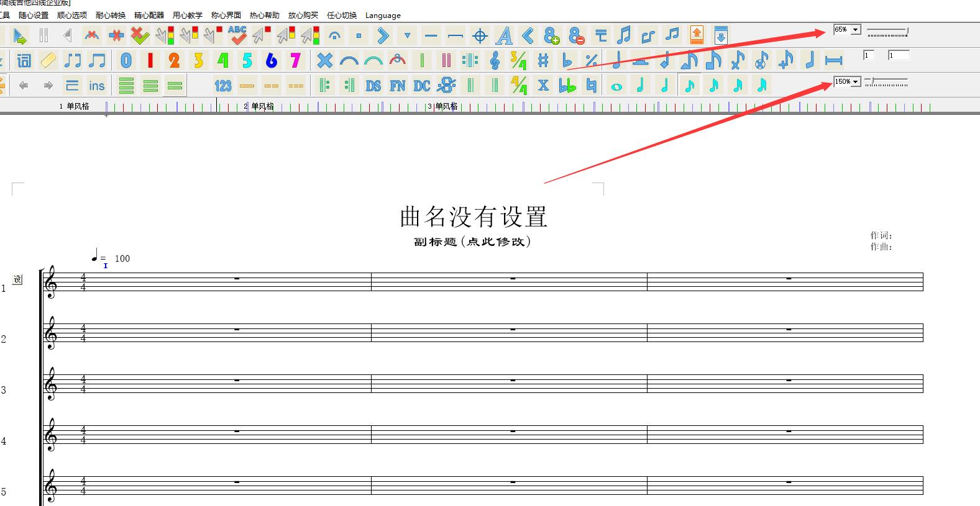Toggle the two-line spacing layout button
The width and height of the screenshot is (980, 506).
pos(175,86)
